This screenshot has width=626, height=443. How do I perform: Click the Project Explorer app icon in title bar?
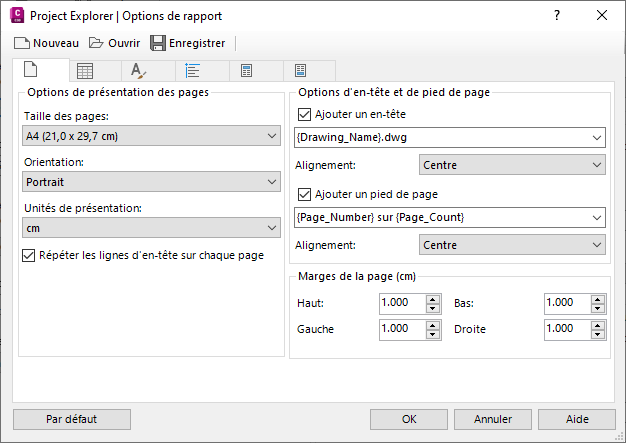(15, 16)
